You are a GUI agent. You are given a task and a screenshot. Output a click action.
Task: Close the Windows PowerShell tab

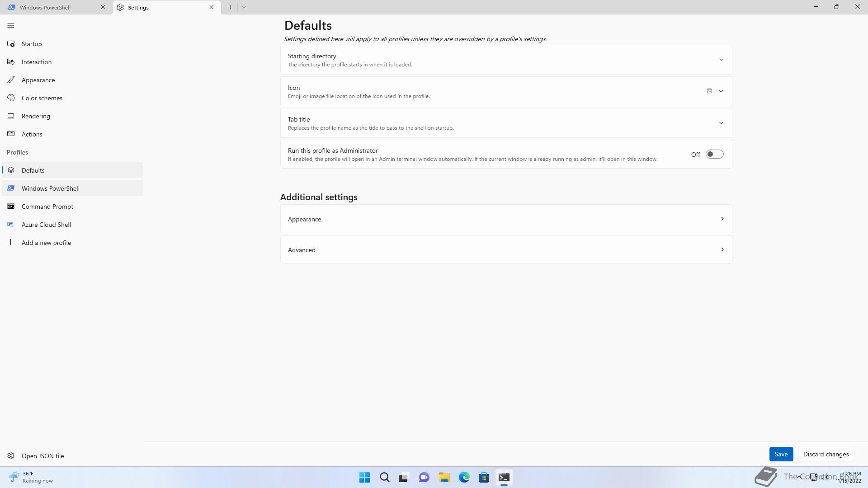[x=103, y=7]
